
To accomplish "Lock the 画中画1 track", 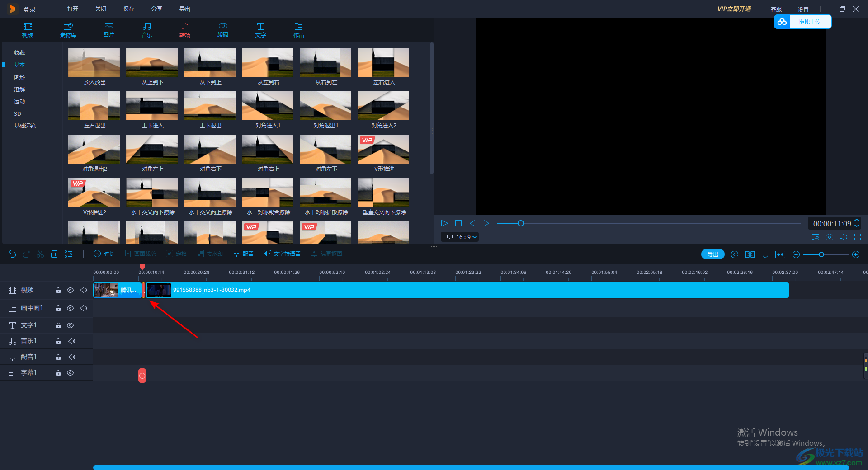I will point(58,308).
